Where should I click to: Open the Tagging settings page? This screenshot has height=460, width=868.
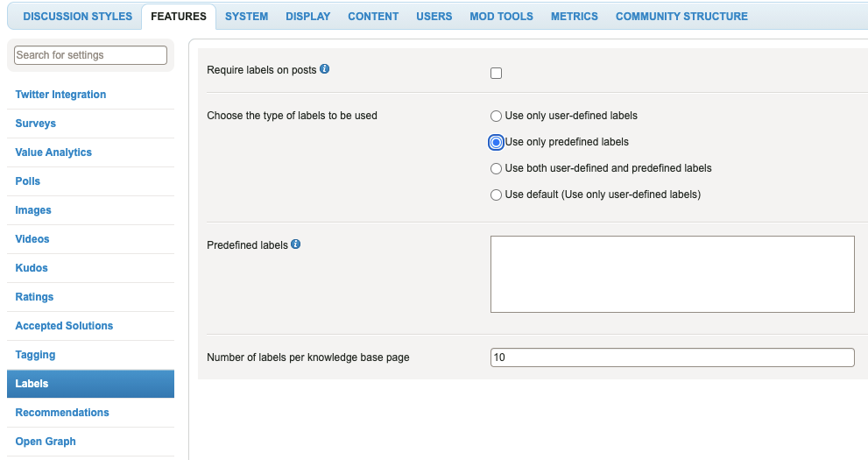click(35, 355)
